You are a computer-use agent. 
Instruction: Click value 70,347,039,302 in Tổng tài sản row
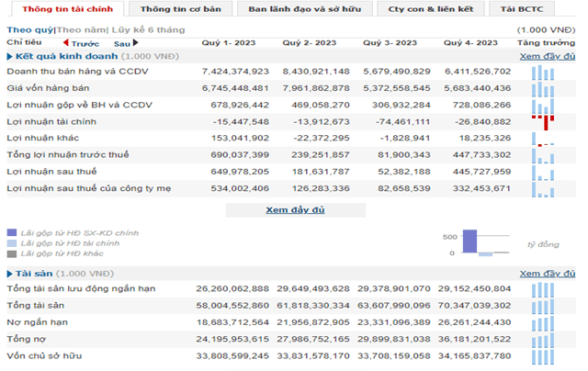point(474,306)
